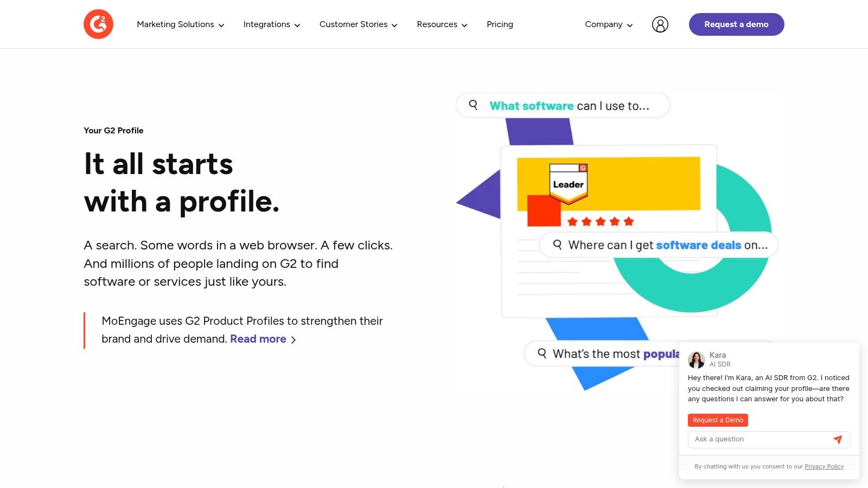
Task: Click the send arrow in chat
Action: pos(838,440)
